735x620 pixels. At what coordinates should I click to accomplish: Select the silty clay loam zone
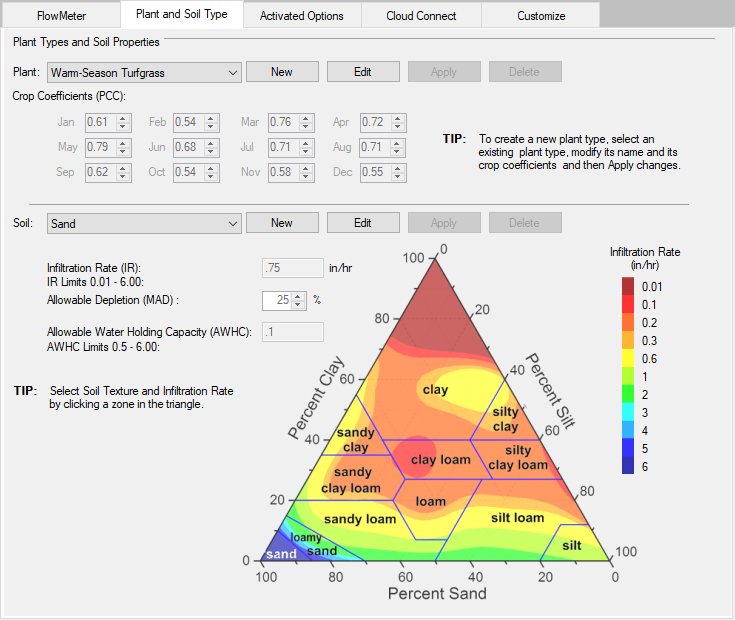pyautogui.click(x=518, y=457)
